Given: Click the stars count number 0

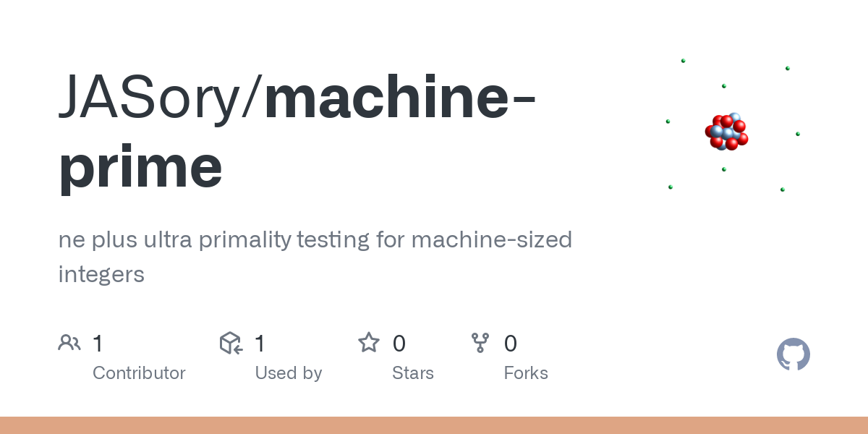Looking at the screenshot, I should pyautogui.click(x=399, y=343).
